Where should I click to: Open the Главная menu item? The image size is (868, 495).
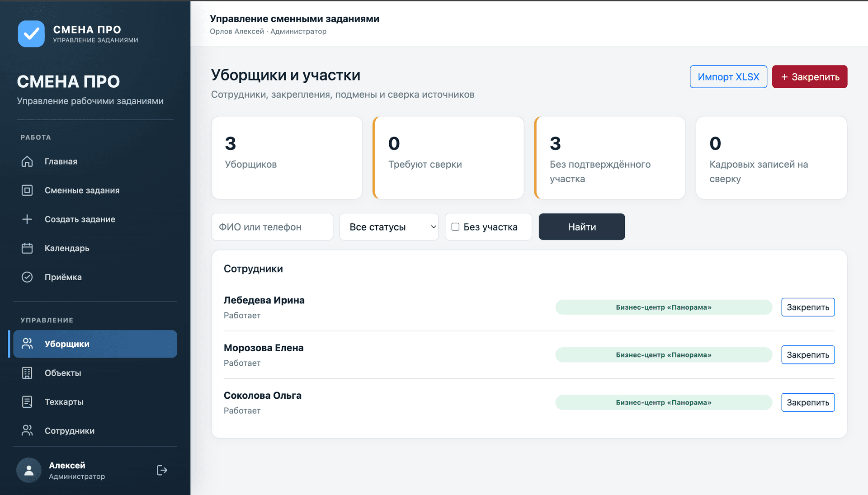click(x=95, y=161)
